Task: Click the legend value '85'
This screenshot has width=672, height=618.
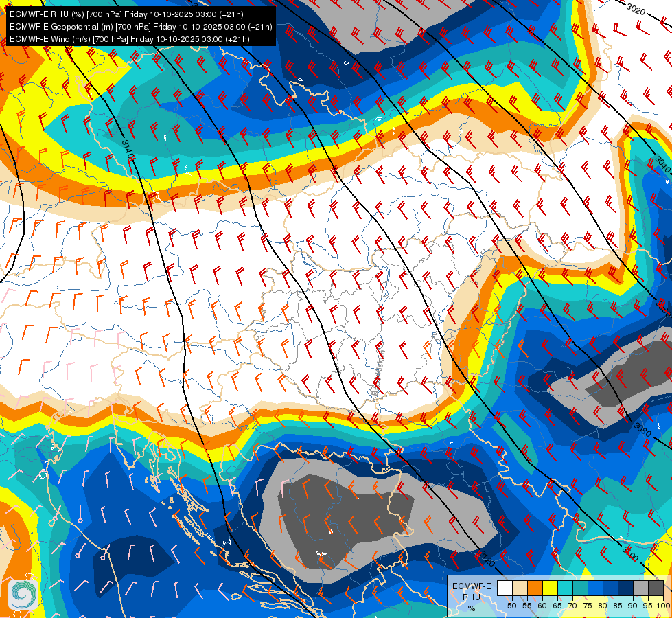Action: point(618,606)
